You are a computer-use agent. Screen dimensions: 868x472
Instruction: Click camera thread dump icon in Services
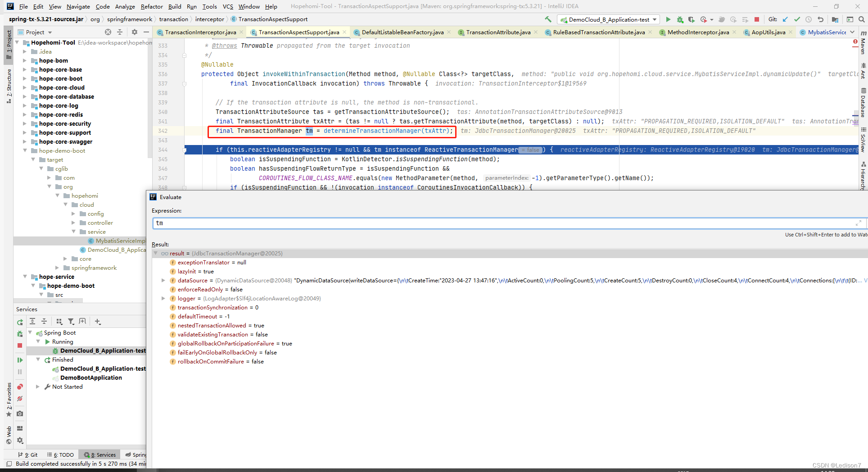click(20, 413)
